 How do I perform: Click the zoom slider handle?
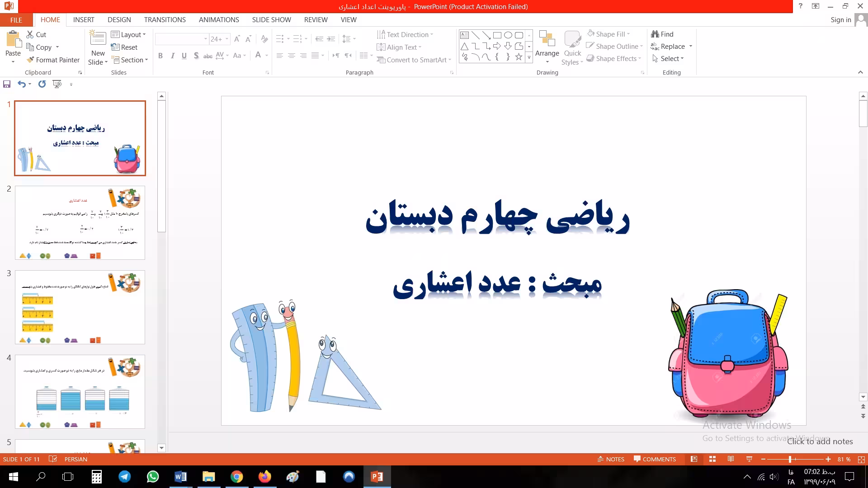pyautogui.click(x=790, y=459)
